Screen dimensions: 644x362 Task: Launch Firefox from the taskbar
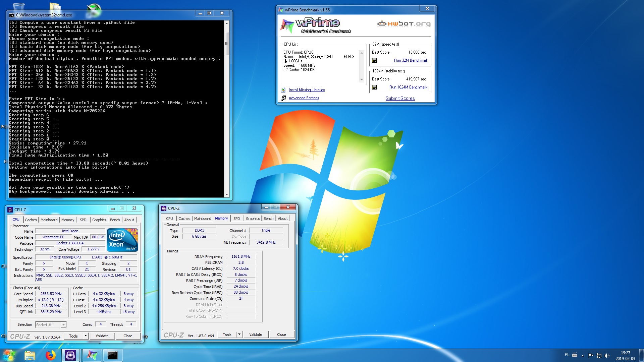click(x=51, y=355)
